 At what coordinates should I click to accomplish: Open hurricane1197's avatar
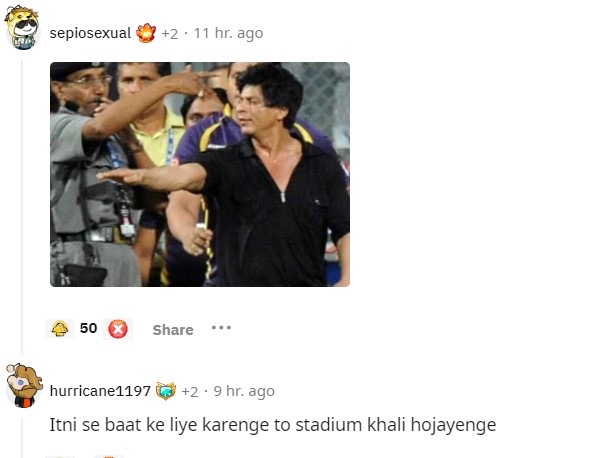click(x=24, y=385)
